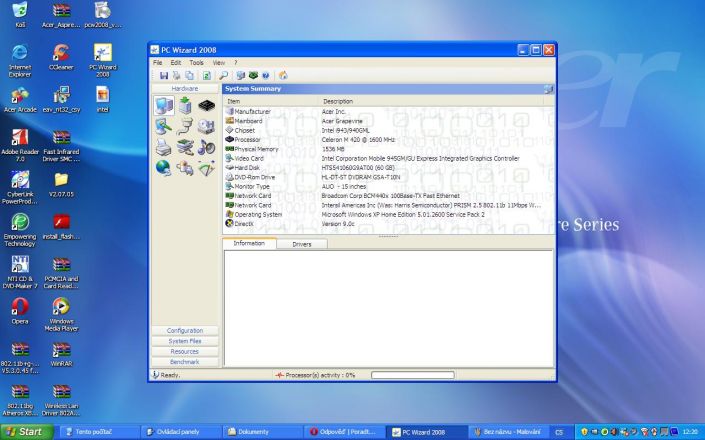The height and width of the screenshot is (440, 705).
Task: Open the Edit menu
Action: pyautogui.click(x=176, y=62)
